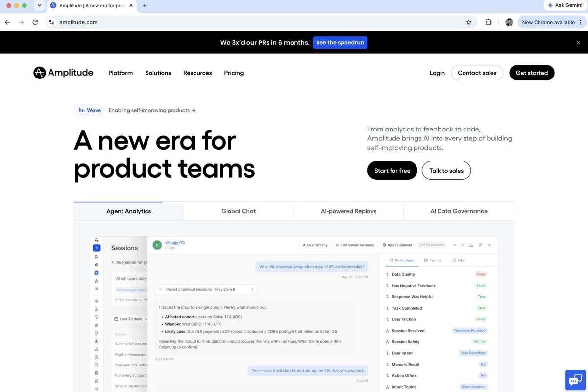
Task: Click the User Activity button
Action: tap(315, 245)
